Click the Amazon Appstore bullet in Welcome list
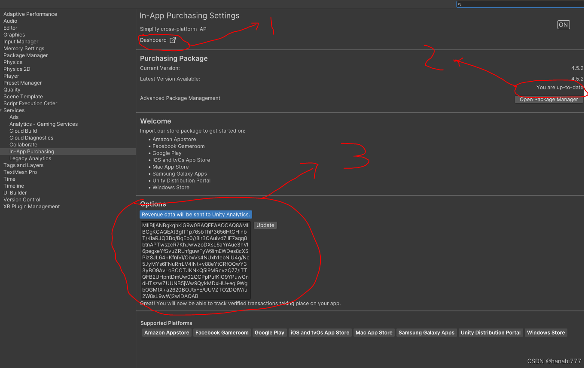588x368 pixels. (174, 140)
